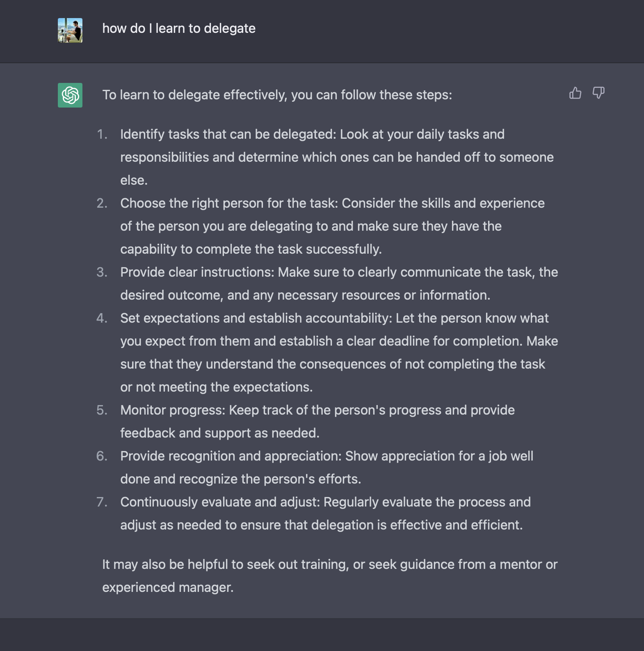The image size is (644, 651).
Task: Click the prompt "how do I learn to delegate"
Action: (x=179, y=28)
